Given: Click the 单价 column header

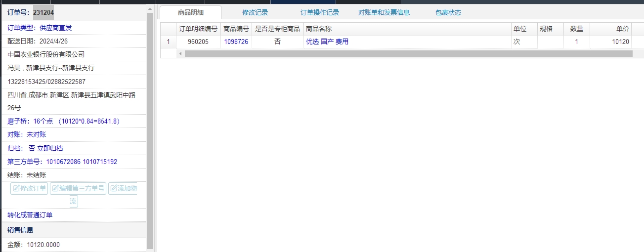Looking at the screenshot, I should point(610,29).
